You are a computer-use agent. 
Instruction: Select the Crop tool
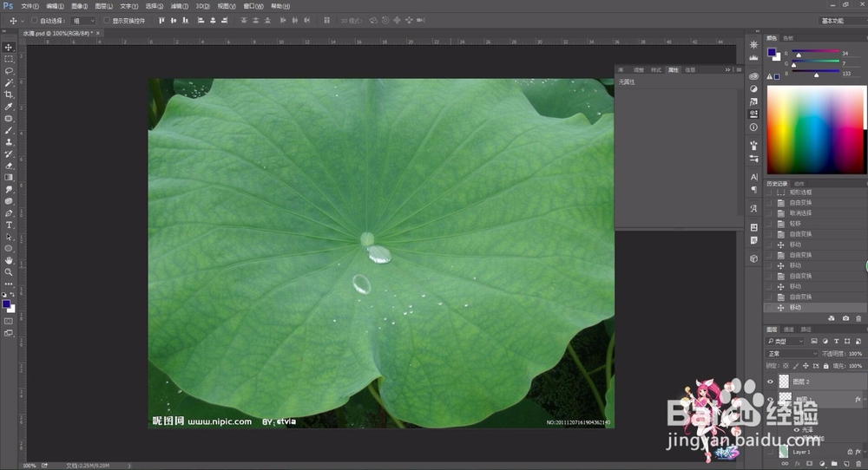pos(9,95)
